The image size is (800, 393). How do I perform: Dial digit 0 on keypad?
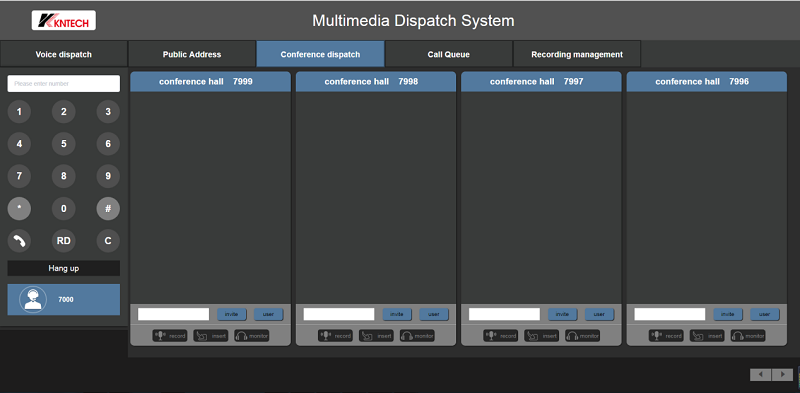pos(64,209)
